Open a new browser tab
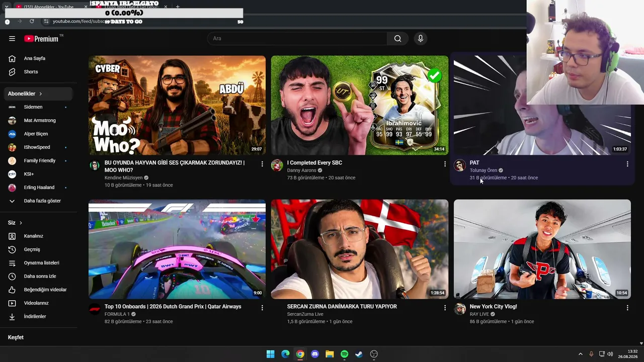 178,7
